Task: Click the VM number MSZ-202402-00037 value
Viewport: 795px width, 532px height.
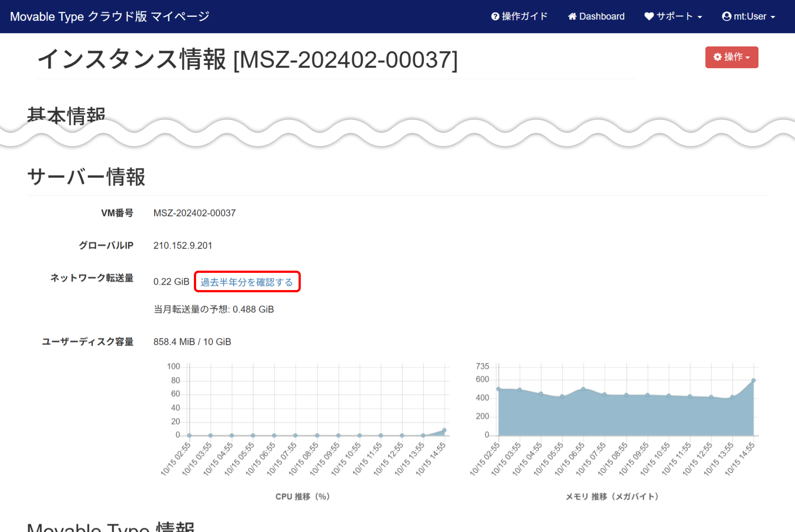Action: [194, 213]
